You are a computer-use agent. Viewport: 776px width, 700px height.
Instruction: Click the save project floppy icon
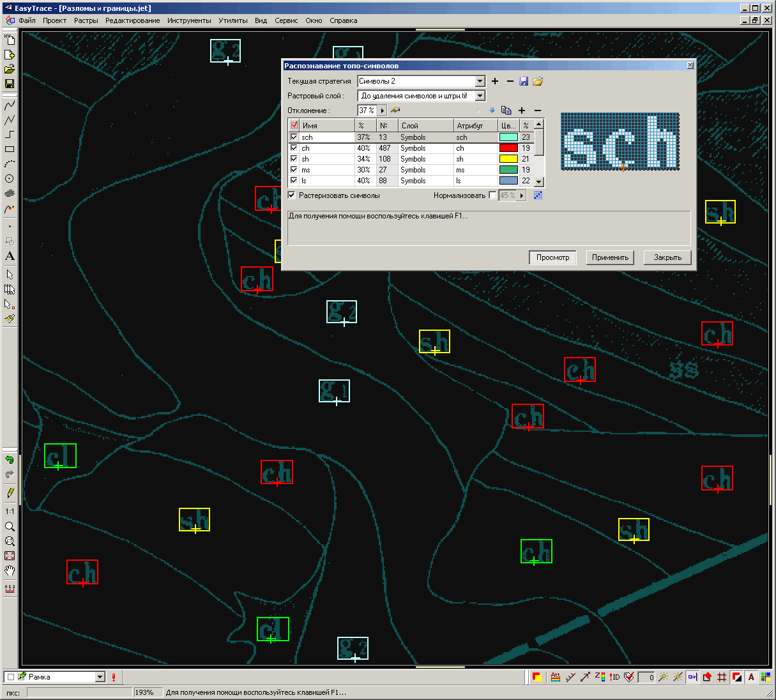10,84
